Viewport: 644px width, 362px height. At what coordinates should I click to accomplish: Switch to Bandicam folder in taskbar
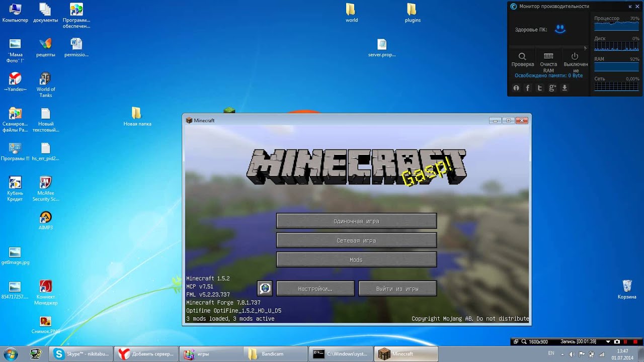coord(275,354)
